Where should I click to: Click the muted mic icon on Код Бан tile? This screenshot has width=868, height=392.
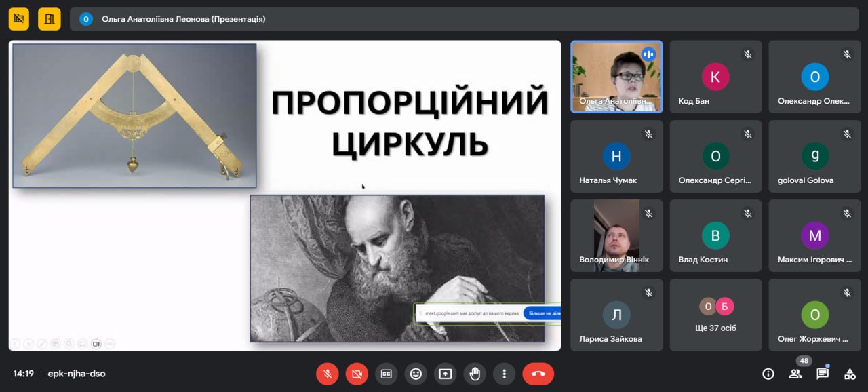[748, 54]
